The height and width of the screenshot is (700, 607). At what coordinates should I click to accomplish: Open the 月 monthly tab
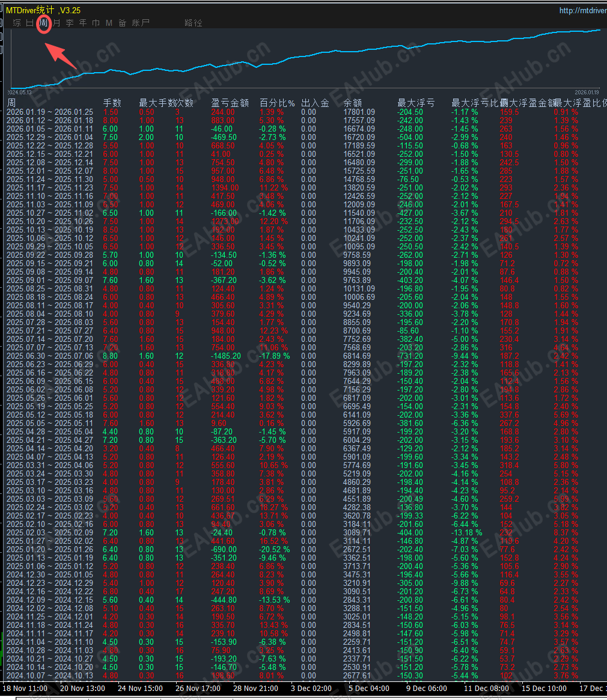click(x=56, y=23)
